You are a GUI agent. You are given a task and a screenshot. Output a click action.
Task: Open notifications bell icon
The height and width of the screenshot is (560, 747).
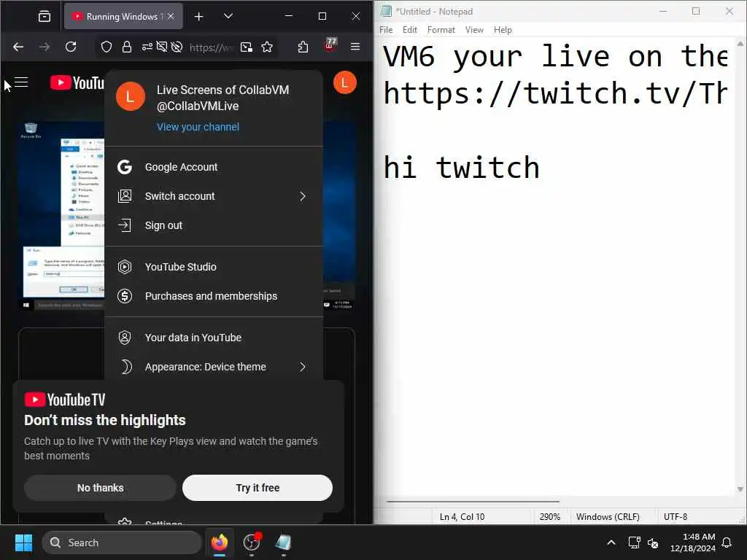coord(727,542)
